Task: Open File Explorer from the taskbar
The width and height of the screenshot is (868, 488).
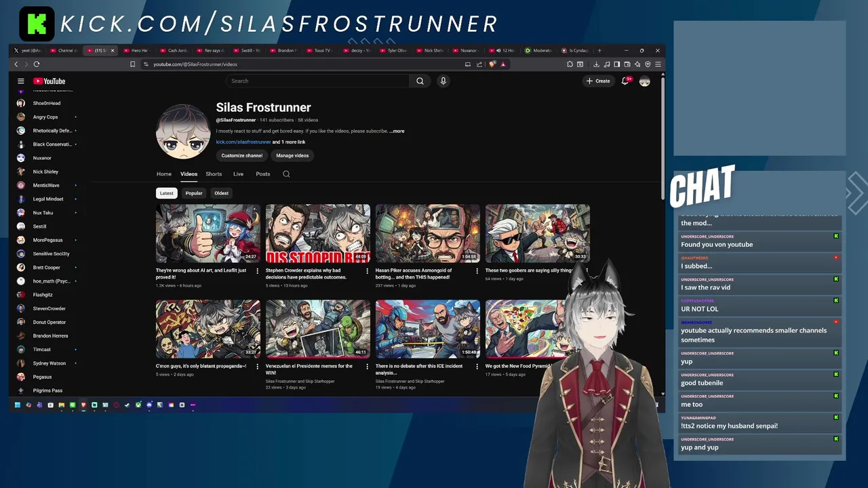Action: pyautogui.click(x=61, y=405)
